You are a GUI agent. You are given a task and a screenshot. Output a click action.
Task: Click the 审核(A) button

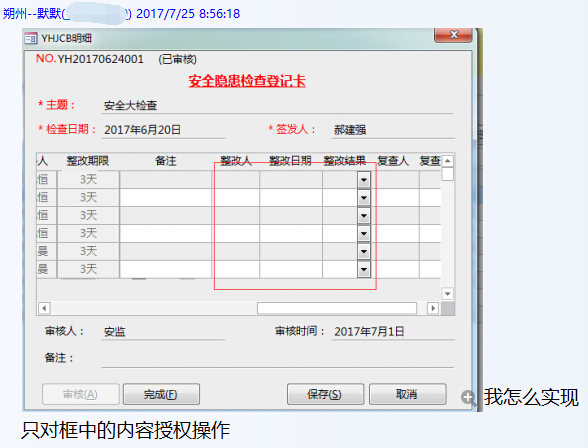(x=81, y=394)
